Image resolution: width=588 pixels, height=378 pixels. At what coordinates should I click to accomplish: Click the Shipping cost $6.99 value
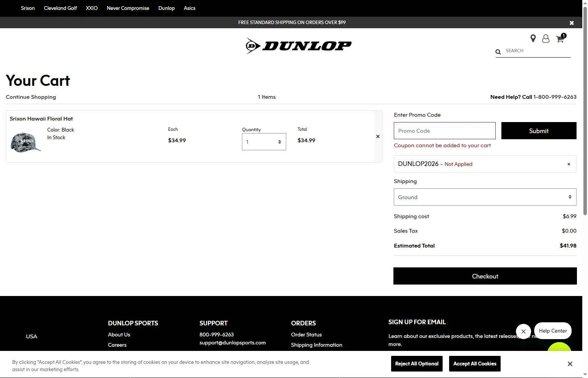(x=570, y=216)
